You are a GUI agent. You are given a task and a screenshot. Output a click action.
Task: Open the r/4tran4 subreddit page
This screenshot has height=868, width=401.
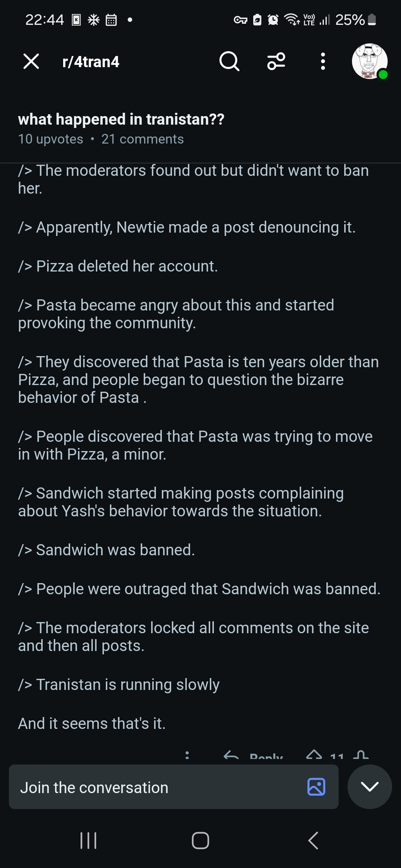pyautogui.click(x=91, y=62)
